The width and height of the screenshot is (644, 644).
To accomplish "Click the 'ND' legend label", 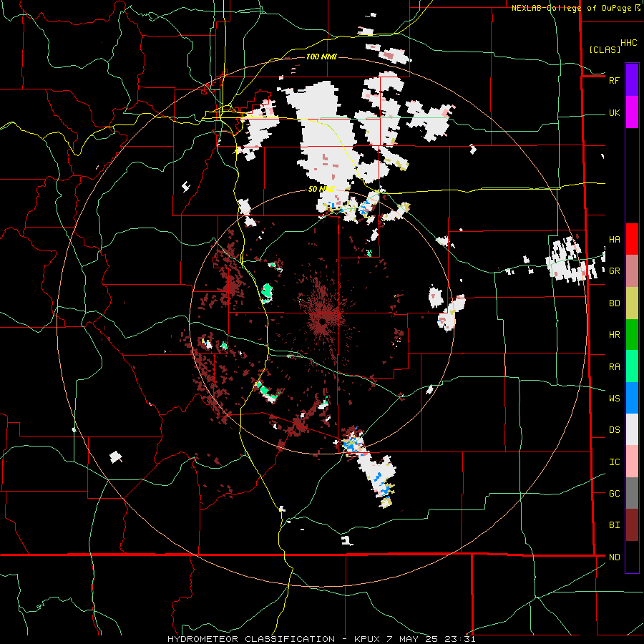I will [x=614, y=557].
